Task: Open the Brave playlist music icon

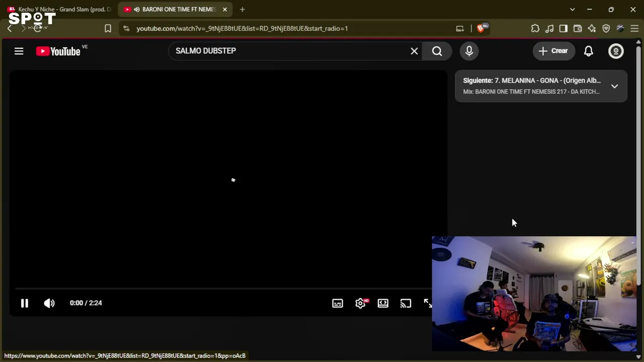Action: [x=549, y=29]
